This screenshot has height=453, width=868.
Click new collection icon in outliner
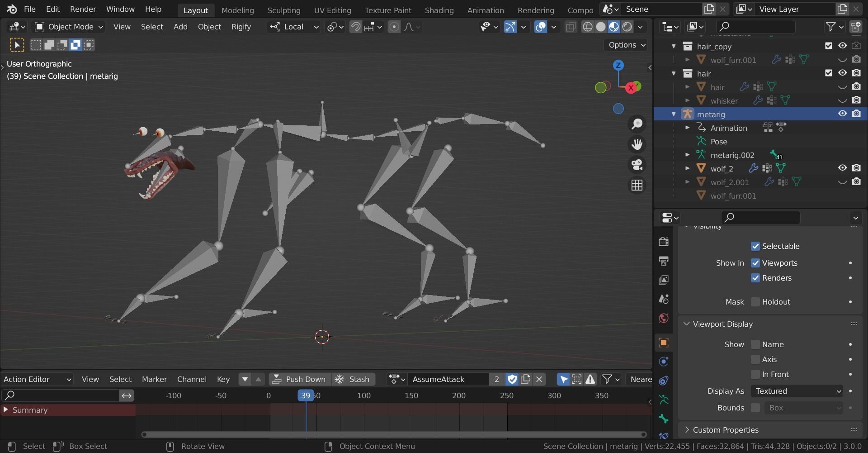[856, 27]
